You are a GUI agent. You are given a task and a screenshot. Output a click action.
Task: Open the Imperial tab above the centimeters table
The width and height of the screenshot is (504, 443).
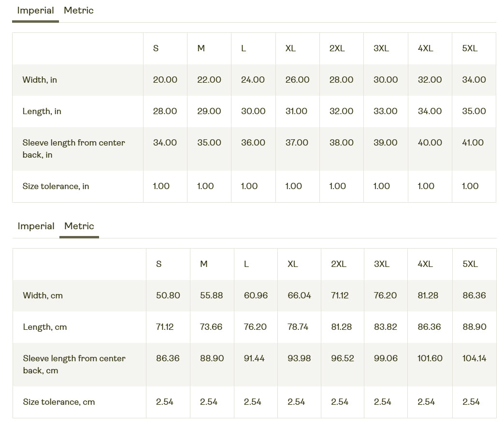(36, 226)
